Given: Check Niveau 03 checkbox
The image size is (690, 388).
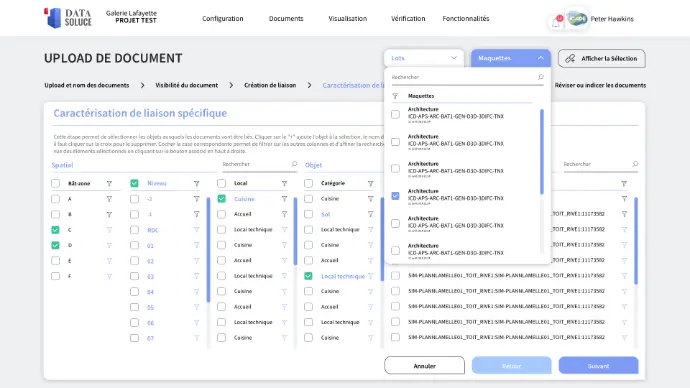Looking at the screenshot, I should pyautogui.click(x=134, y=276).
